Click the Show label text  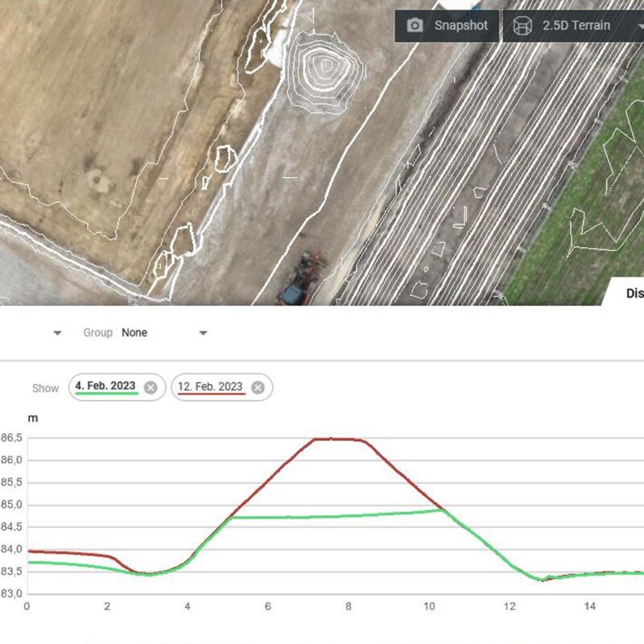pos(46,388)
